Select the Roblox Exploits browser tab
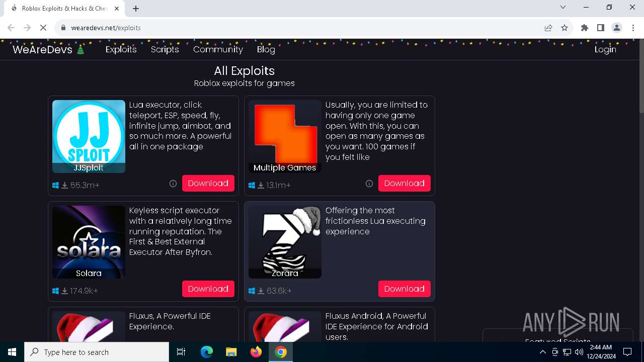This screenshot has width=644, height=362. click(64, 9)
